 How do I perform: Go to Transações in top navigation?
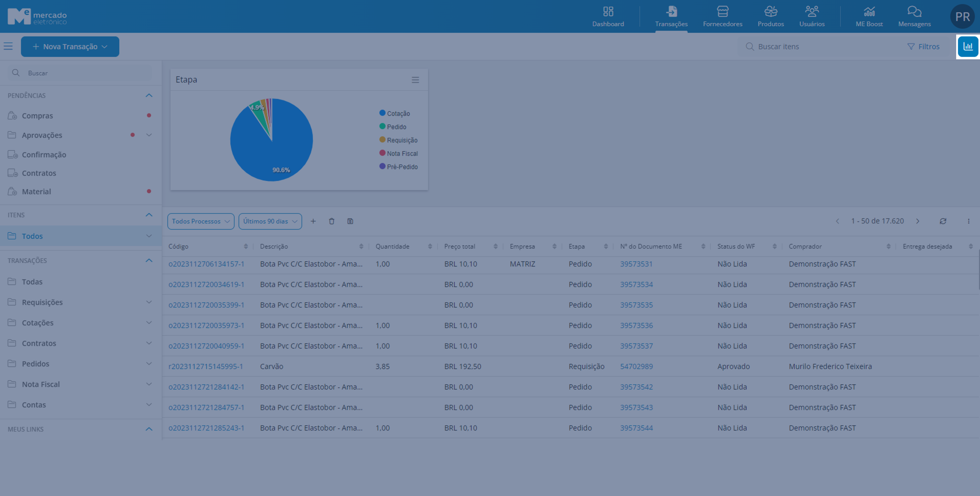tap(671, 16)
